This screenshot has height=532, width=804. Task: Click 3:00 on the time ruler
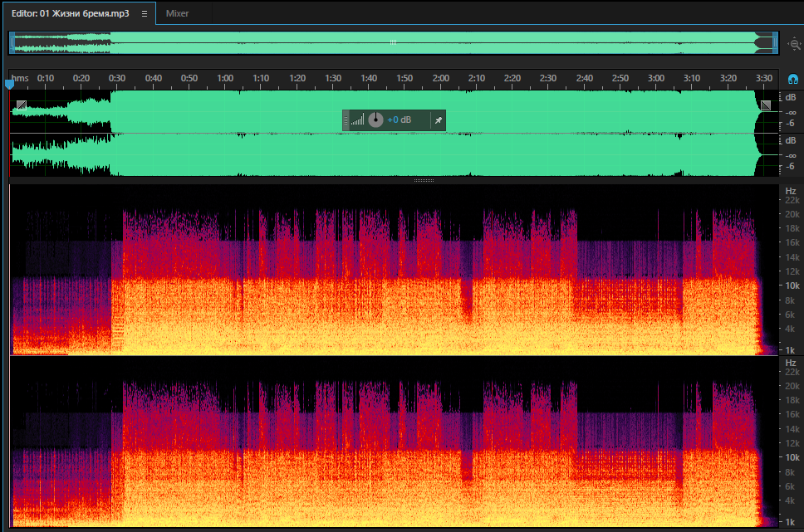point(656,78)
